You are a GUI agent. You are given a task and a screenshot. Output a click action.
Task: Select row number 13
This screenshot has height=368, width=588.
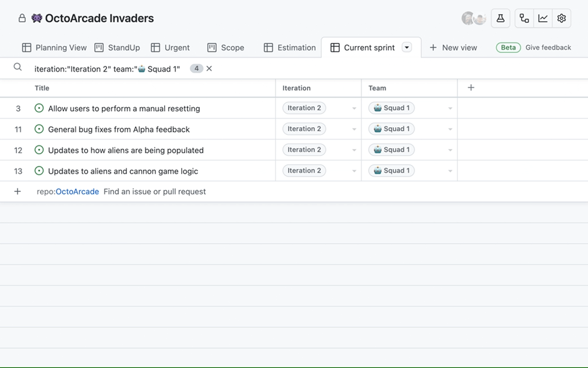[x=18, y=171]
